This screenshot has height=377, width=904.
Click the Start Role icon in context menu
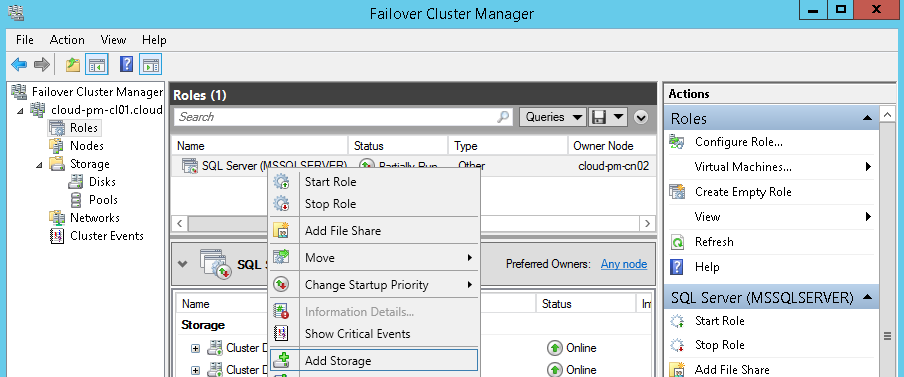[281, 182]
